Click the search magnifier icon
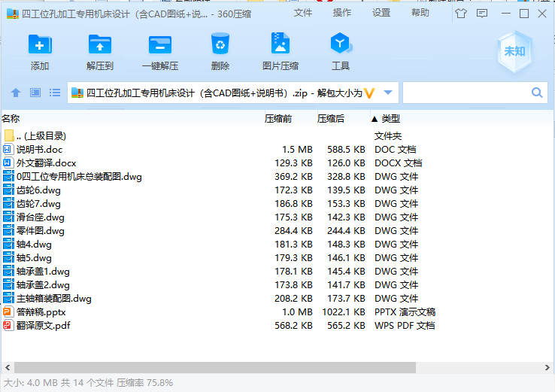This screenshot has width=555, height=392. 537,93
